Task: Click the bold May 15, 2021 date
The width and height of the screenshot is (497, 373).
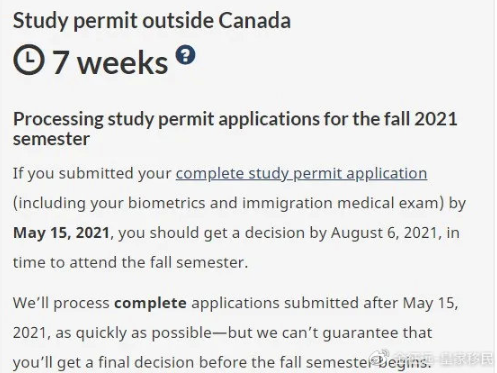Action: (x=61, y=233)
